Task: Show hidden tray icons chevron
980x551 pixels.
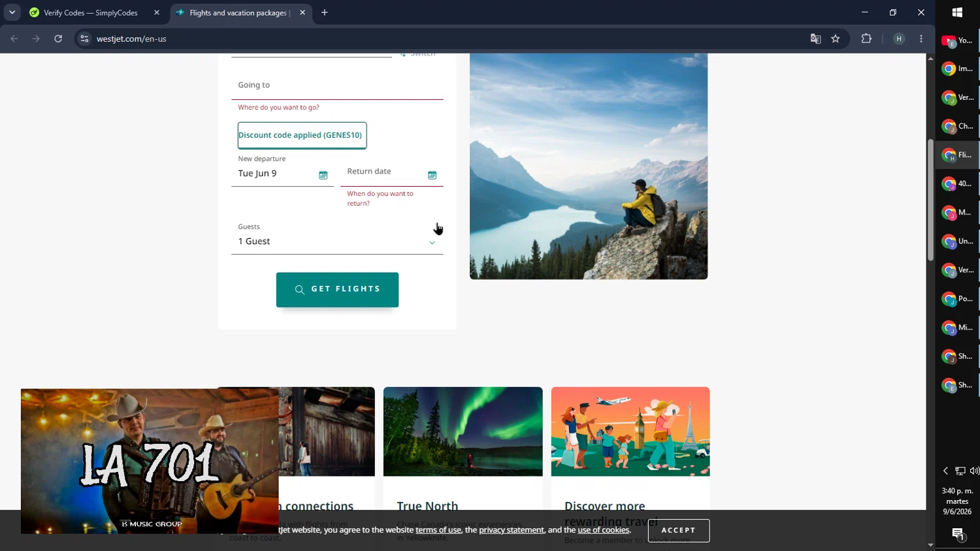Action: [945, 471]
